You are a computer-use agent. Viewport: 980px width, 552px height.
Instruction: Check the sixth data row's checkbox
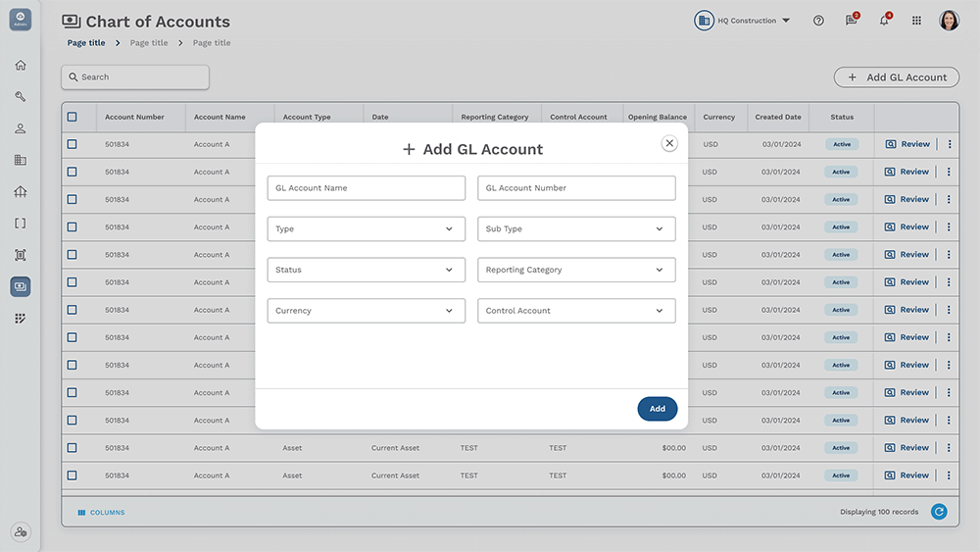coord(73,282)
